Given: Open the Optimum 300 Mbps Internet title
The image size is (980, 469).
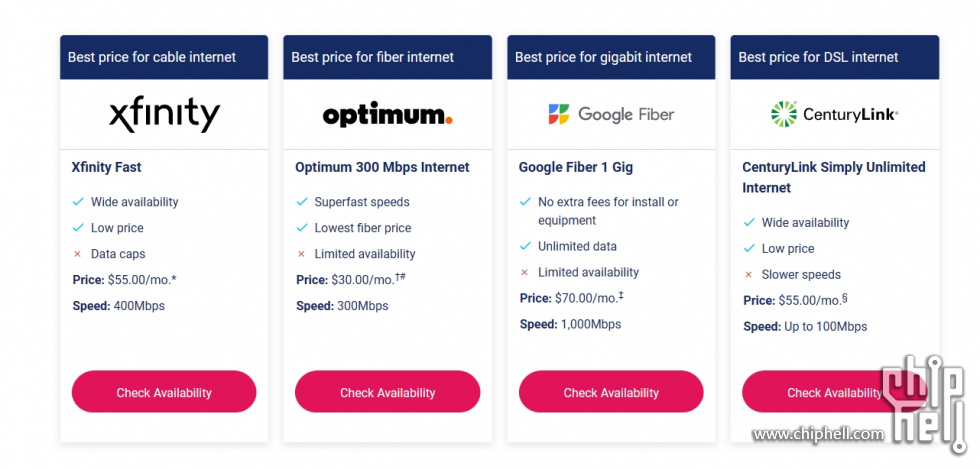Looking at the screenshot, I should coord(382,168).
